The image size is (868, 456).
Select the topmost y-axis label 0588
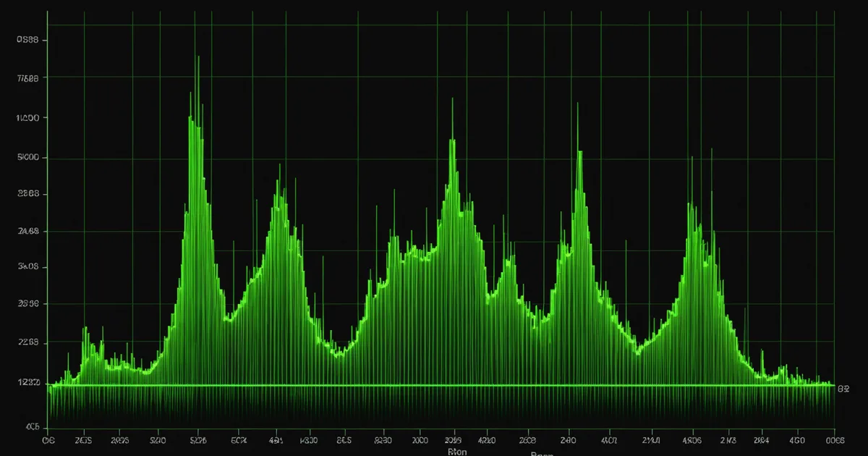coord(27,41)
